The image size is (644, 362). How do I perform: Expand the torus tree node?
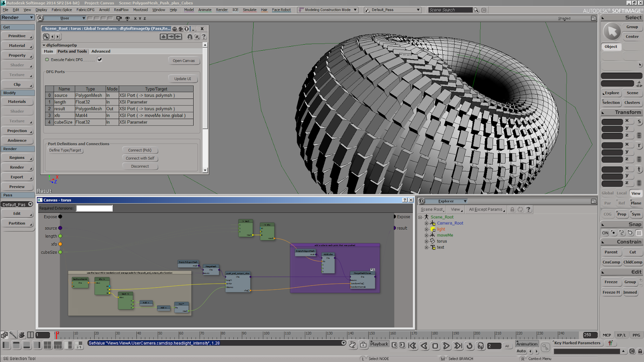point(427,241)
